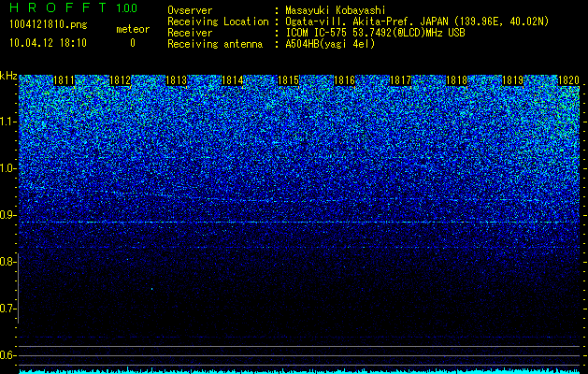Click the observer name Masayuki Kobayashi
Screen dimensions: 588x374
pos(336,10)
